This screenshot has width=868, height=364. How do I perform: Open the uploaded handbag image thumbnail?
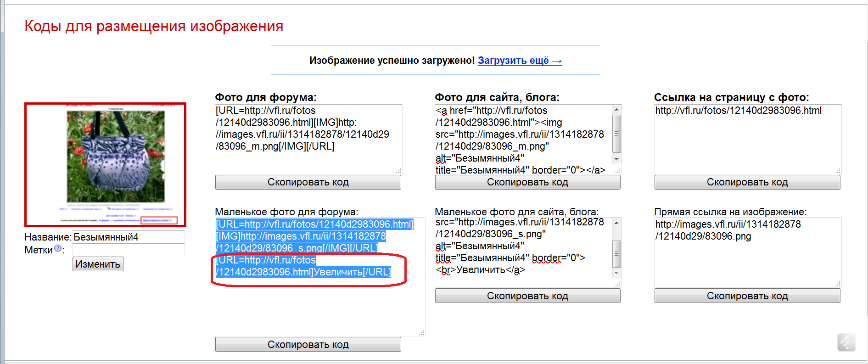[106, 164]
